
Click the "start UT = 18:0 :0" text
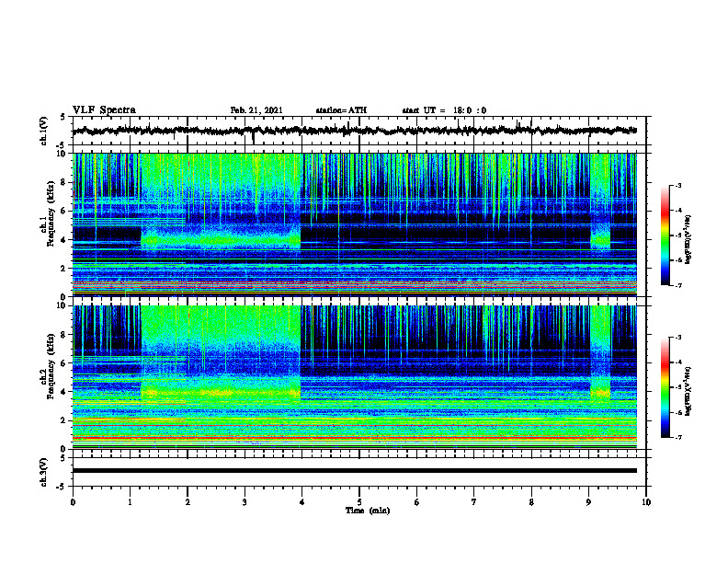(x=444, y=110)
